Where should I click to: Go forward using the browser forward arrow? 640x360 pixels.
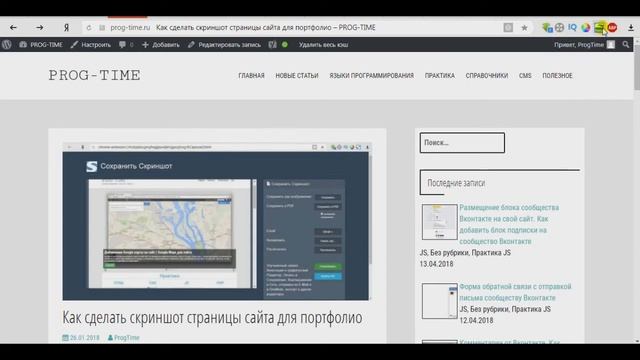(x=40, y=28)
